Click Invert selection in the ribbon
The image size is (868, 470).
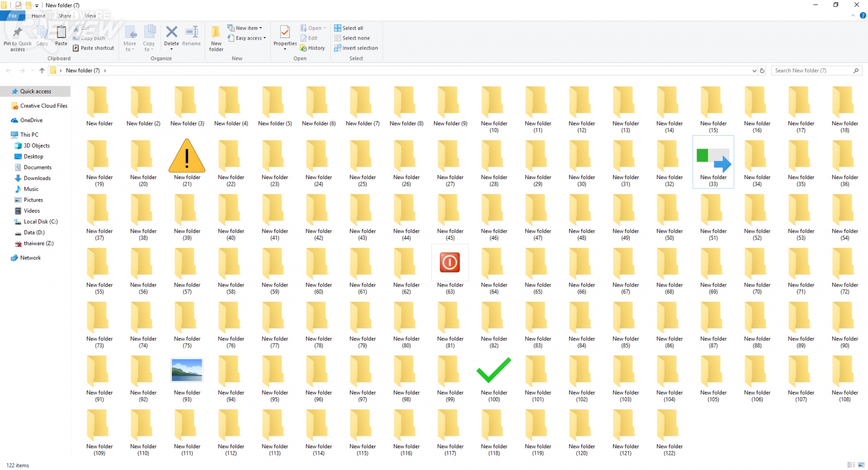[x=356, y=48]
